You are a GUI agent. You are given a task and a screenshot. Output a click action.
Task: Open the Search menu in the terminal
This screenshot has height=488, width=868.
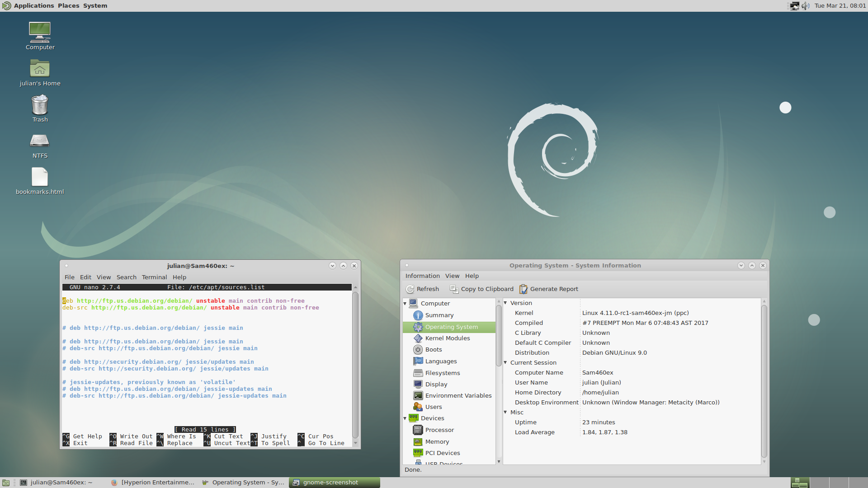(x=126, y=277)
